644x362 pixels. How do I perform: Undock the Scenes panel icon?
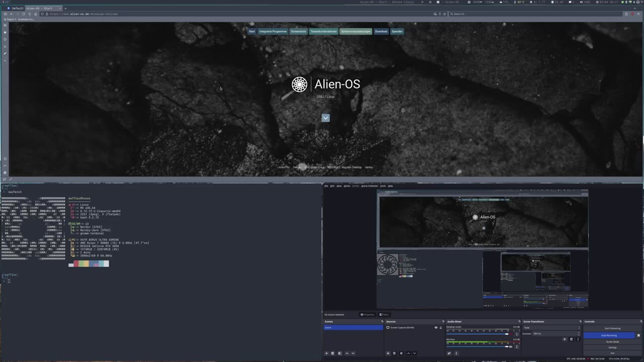(x=382, y=321)
